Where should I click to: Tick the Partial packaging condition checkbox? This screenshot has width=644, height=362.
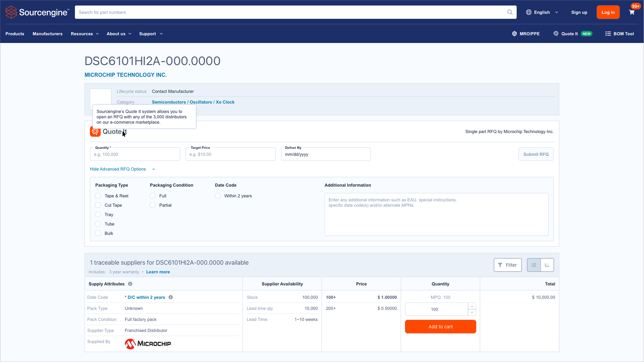[x=153, y=205]
